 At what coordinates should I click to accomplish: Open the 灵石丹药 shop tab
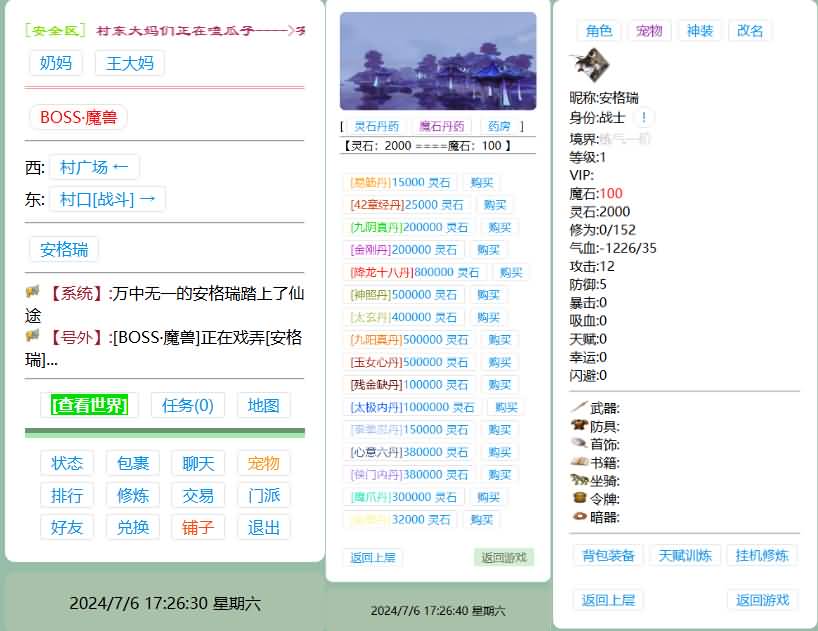click(x=376, y=126)
